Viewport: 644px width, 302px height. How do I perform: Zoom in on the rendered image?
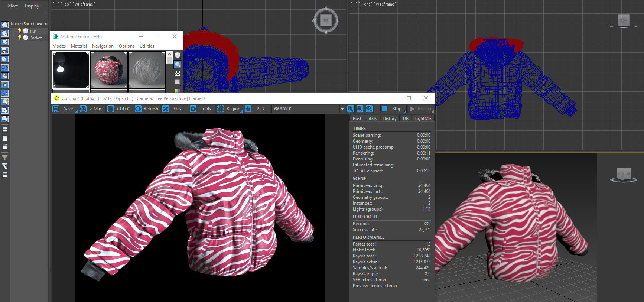(350, 109)
